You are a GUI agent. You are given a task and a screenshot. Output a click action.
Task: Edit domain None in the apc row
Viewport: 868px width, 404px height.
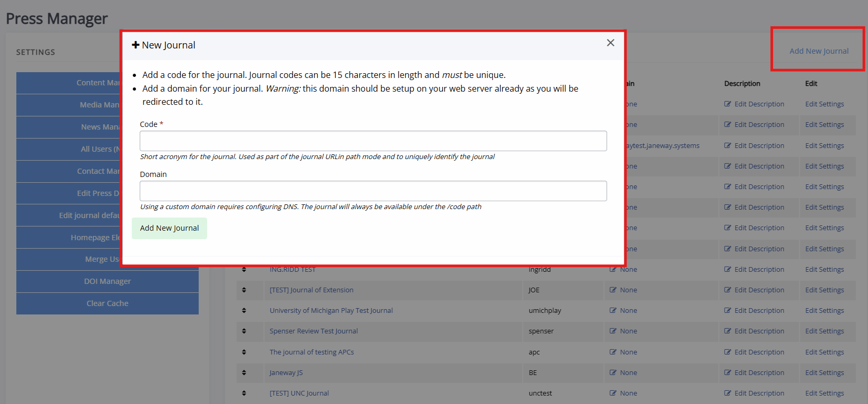pyautogui.click(x=623, y=352)
